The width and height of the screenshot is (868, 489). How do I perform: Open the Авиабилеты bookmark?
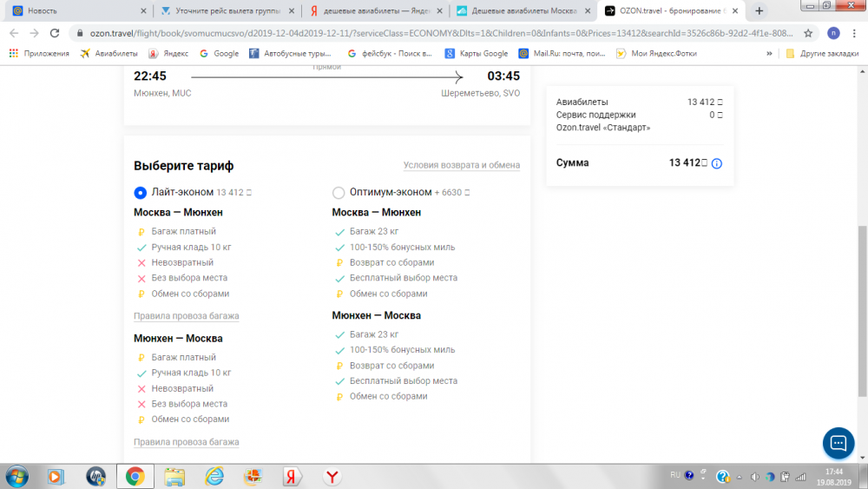coord(109,54)
